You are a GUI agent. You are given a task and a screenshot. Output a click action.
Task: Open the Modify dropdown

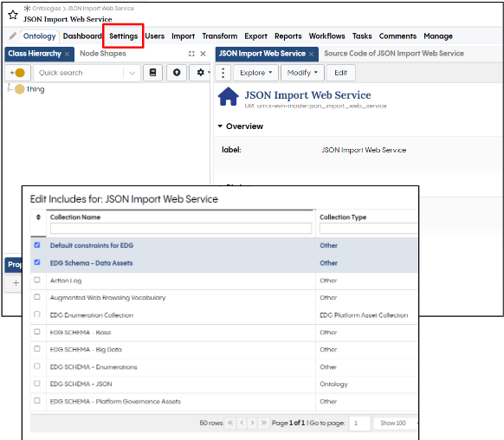point(302,73)
